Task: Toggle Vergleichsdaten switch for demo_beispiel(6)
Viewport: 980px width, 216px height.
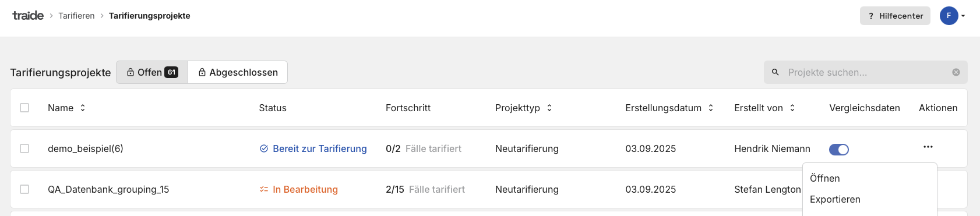Action: (x=839, y=150)
